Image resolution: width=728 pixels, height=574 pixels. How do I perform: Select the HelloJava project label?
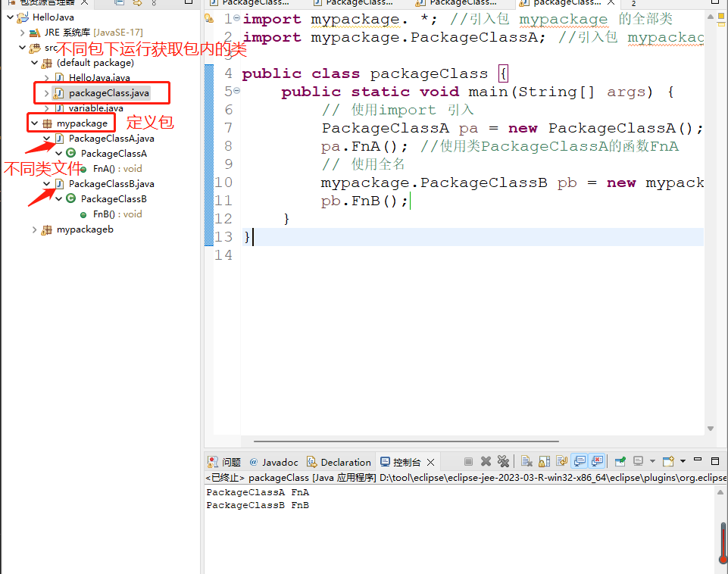(53, 17)
